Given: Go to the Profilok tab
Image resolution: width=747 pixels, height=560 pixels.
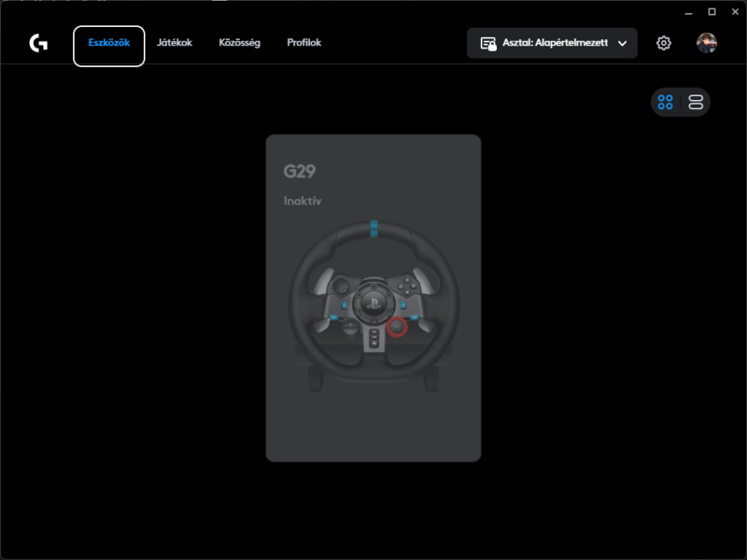Looking at the screenshot, I should (304, 43).
